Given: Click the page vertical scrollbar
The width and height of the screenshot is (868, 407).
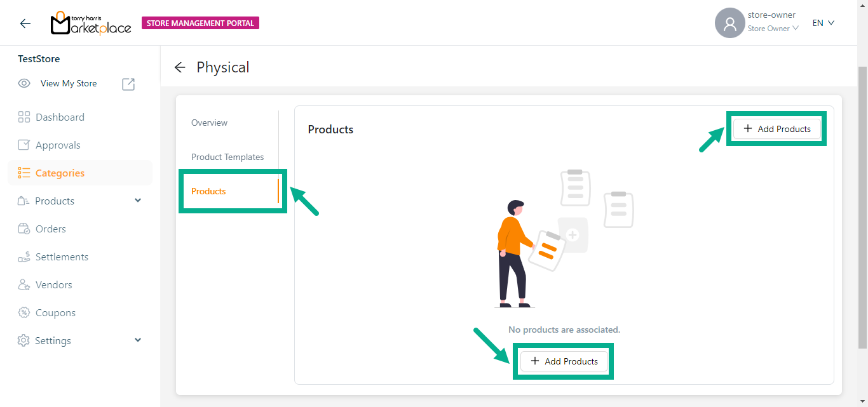Looking at the screenshot, I should point(862,203).
